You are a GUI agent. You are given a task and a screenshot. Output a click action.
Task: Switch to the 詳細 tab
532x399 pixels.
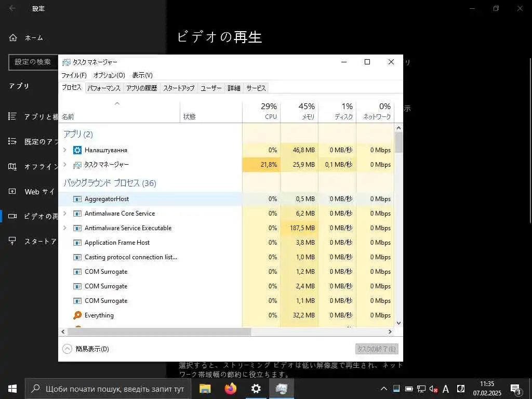(234, 88)
